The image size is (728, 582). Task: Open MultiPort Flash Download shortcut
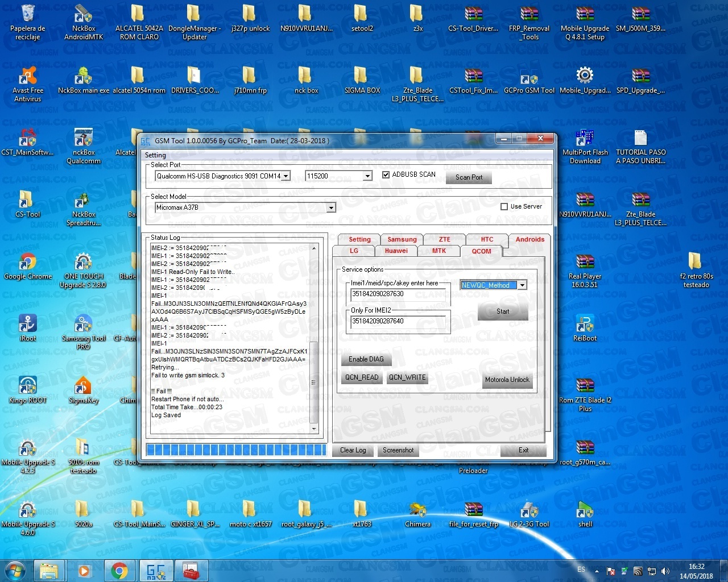tap(585, 147)
